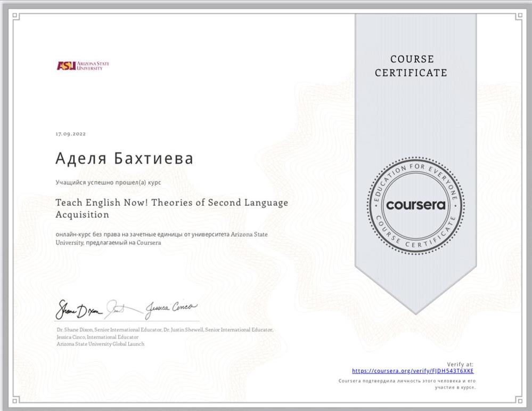
Task: Click the Coursera circular seal
Action: pos(415,205)
